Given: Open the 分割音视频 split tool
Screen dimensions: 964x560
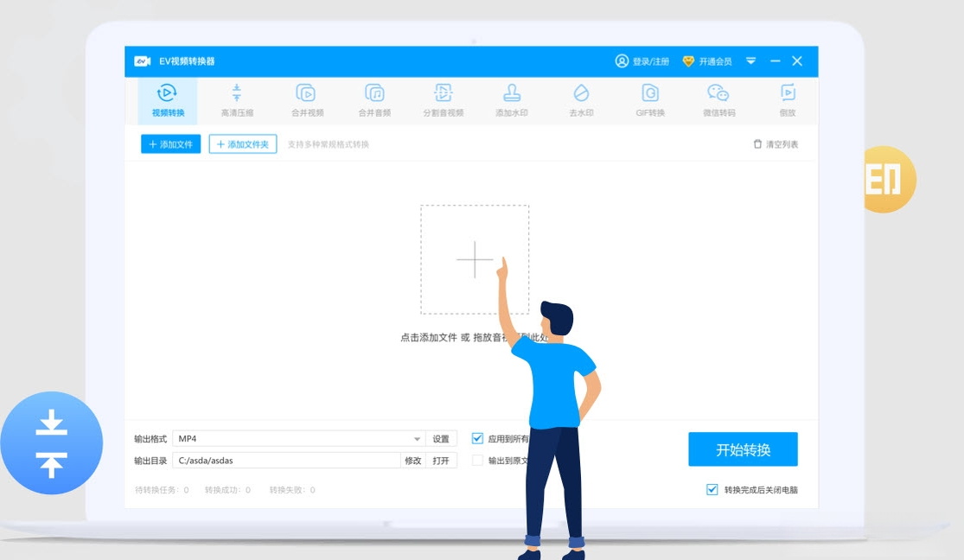Looking at the screenshot, I should click(x=444, y=101).
